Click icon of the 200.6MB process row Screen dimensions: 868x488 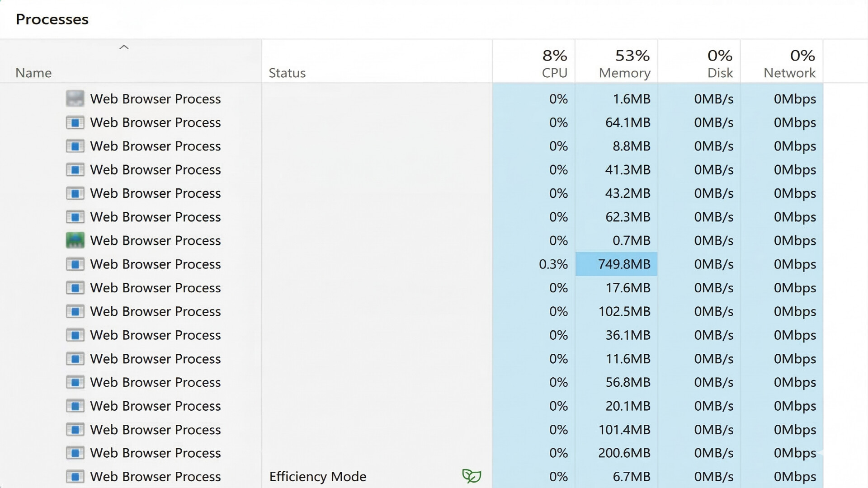(75, 453)
